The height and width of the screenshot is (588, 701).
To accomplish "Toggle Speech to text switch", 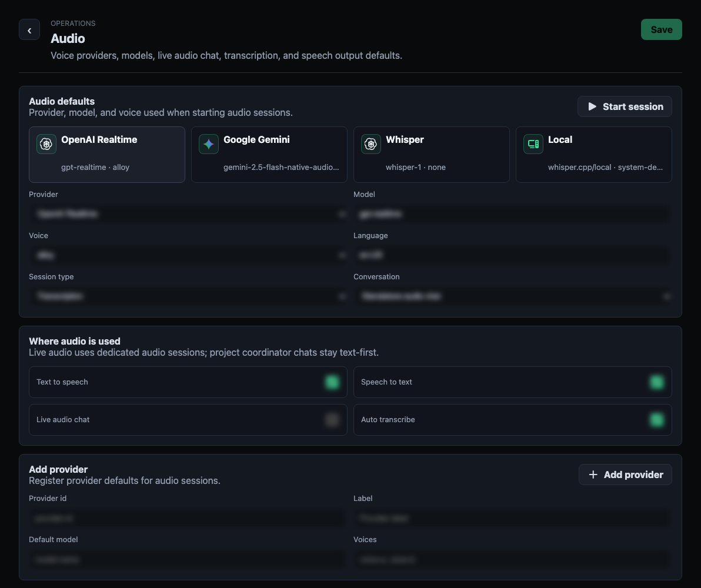I will coord(656,382).
